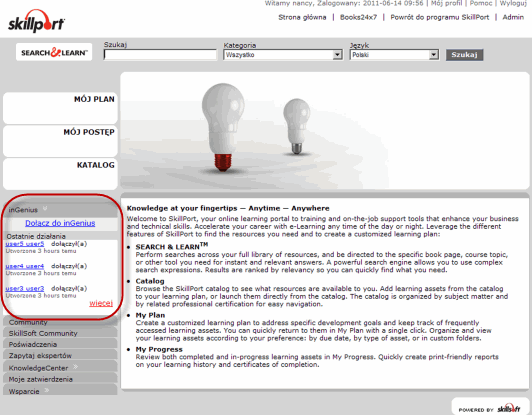The image size is (532, 415).
Task: Select the Ostatnie działania heading
Action: 36,236
